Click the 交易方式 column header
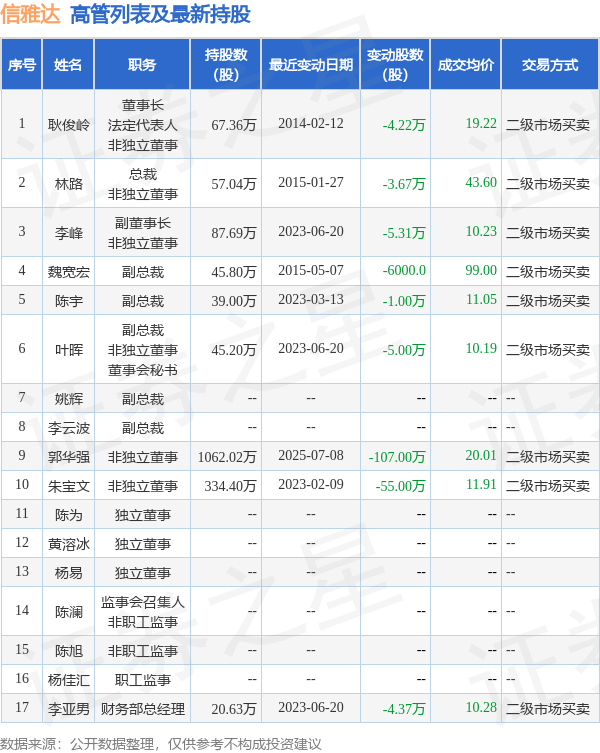Screen dimensions: 600x753 (550, 65)
